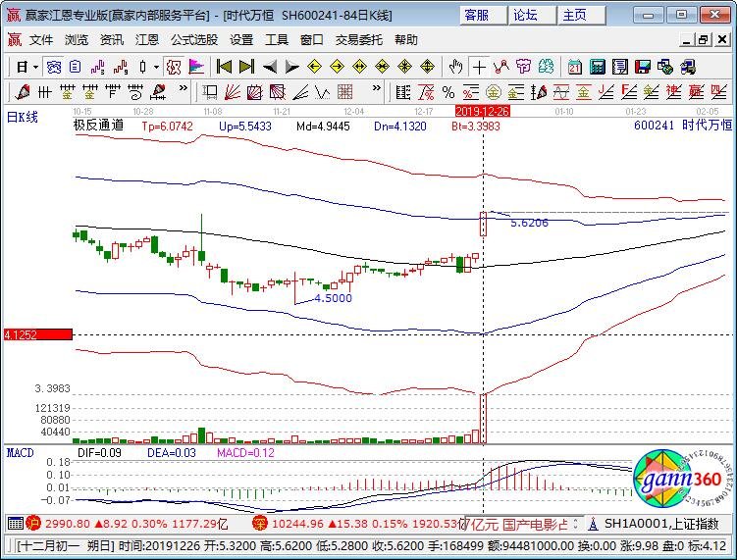Screen dimensions: 737x560
Task: Select the square grid drawing tool
Action: pyautogui.click(x=345, y=92)
